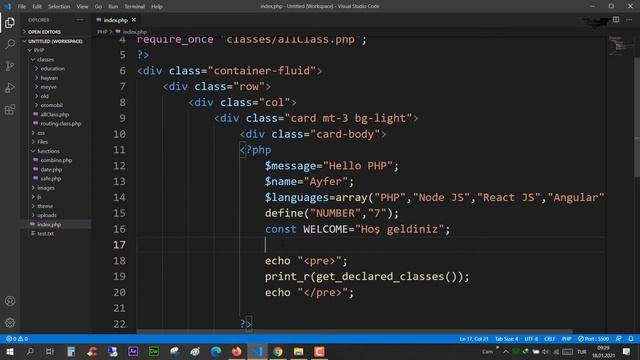Click the Split Editor icon
The height and width of the screenshot is (360, 640).
click(x=616, y=20)
